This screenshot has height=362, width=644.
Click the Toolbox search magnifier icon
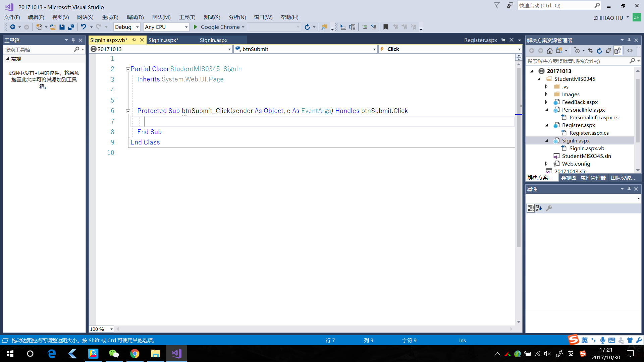[76, 49]
